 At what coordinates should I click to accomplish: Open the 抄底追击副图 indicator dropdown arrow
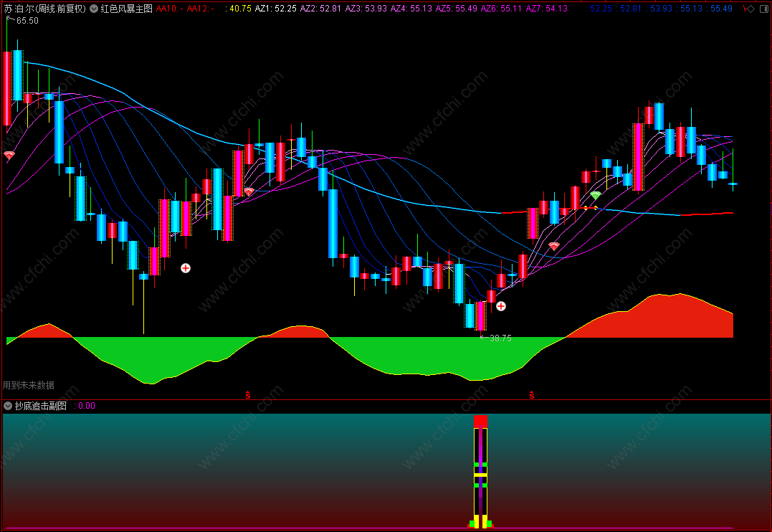8,406
